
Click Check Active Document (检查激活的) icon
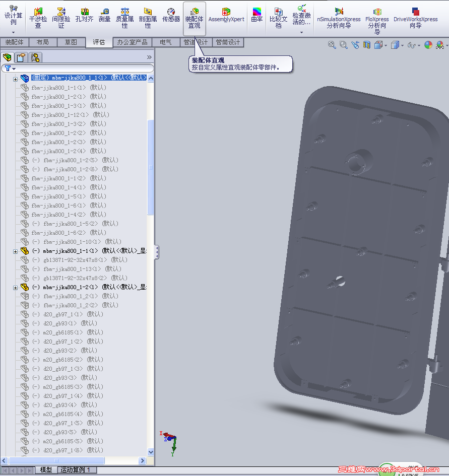click(x=302, y=15)
